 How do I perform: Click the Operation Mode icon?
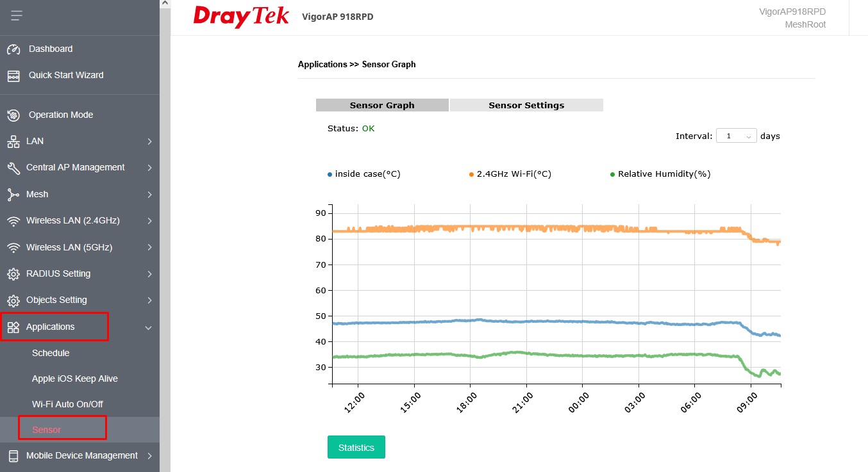13,115
